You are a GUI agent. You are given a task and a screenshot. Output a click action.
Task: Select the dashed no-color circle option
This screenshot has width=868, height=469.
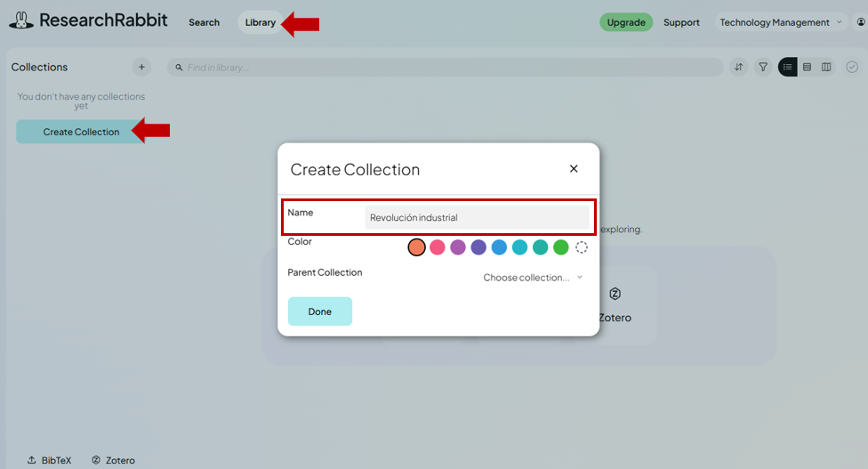coord(582,247)
